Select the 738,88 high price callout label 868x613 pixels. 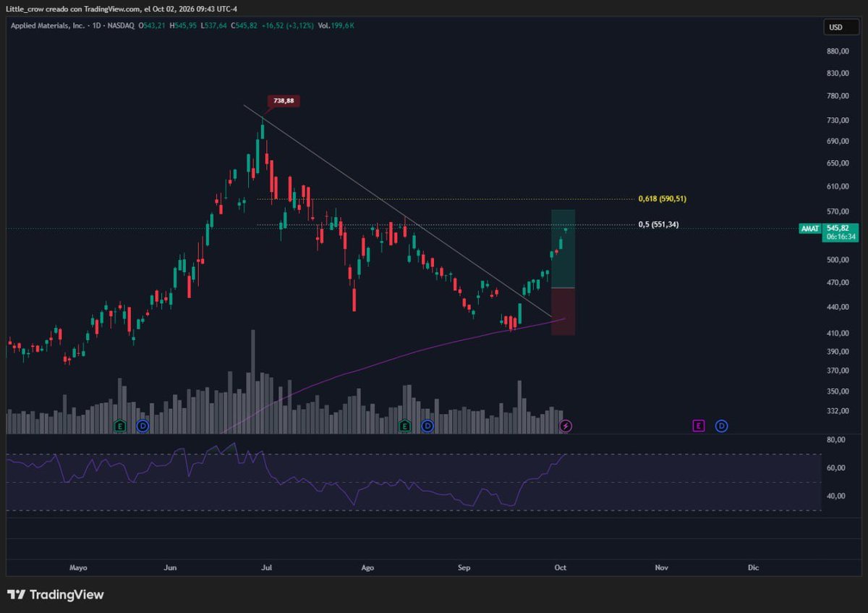284,101
